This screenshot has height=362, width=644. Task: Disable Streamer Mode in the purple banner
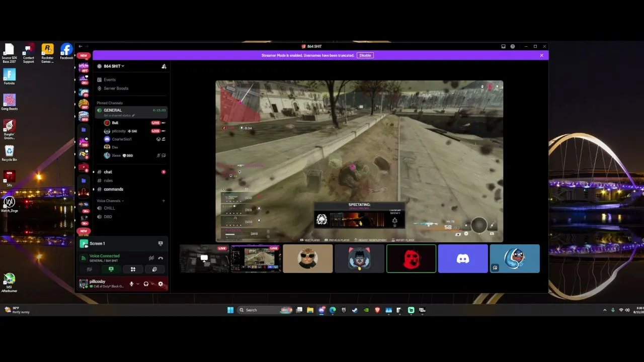(365, 55)
